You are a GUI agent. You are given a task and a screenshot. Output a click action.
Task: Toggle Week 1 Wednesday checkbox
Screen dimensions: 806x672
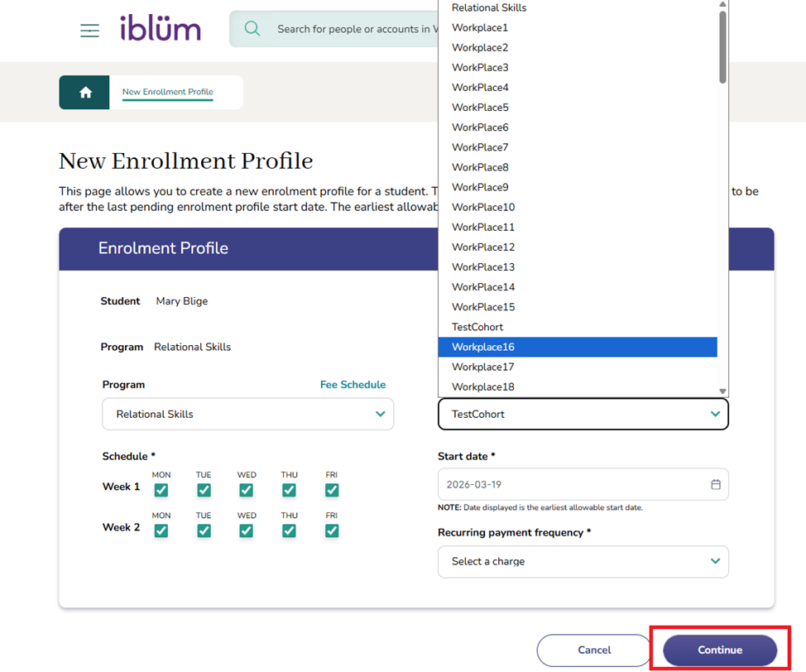pos(247,490)
